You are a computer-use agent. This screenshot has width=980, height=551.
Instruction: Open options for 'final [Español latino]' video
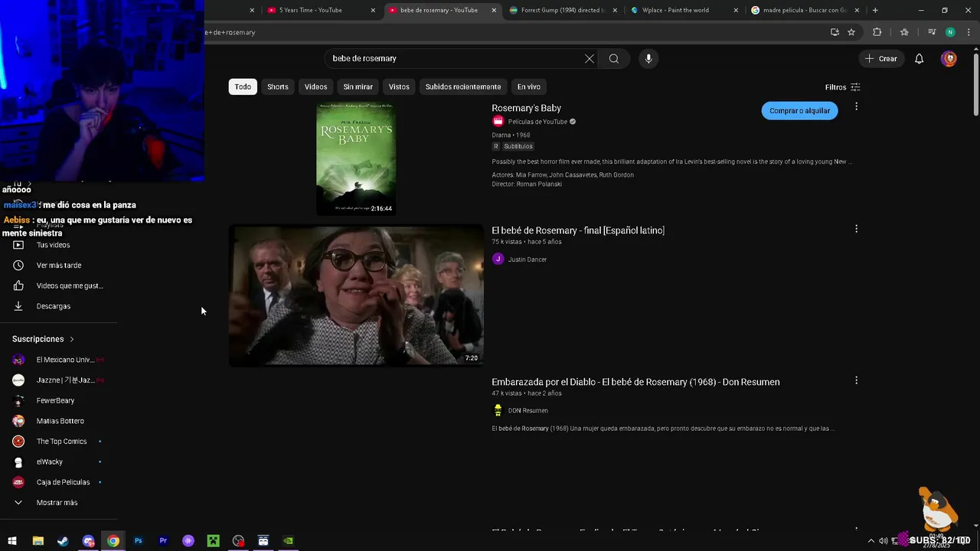[856, 229]
